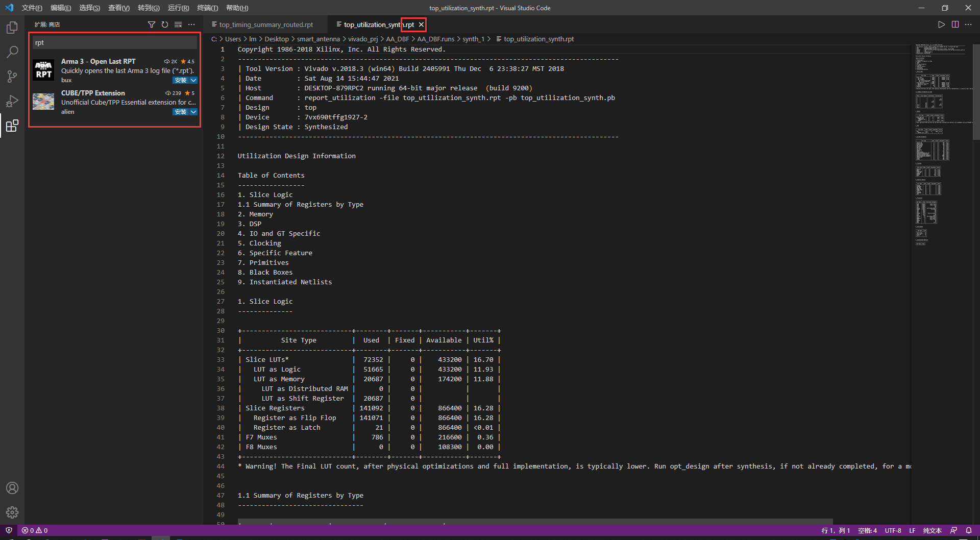Click Desktop in the breadcrumb path

(x=277, y=39)
